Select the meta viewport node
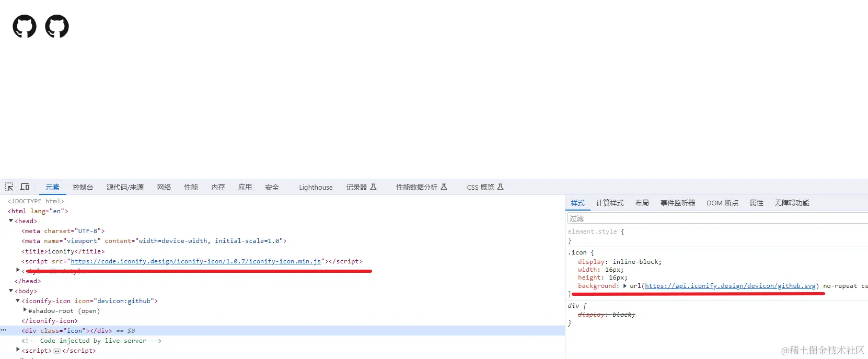Image resolution: width=868 pixels, height=359 pixels. coord(154,241)
